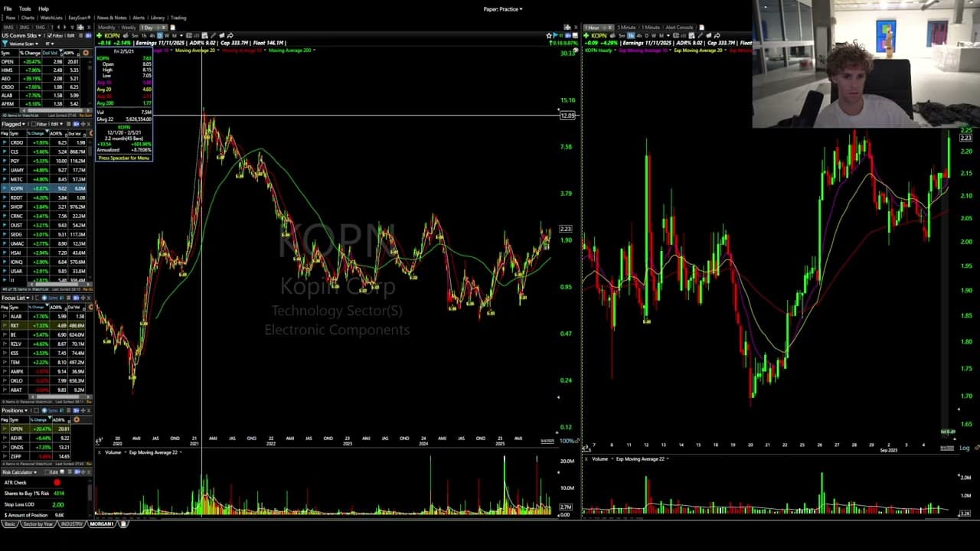This screenshot has width=980, height=551.
Task: Add an indicator using the daily chart's green plus
Action: (x=99, y=35)
